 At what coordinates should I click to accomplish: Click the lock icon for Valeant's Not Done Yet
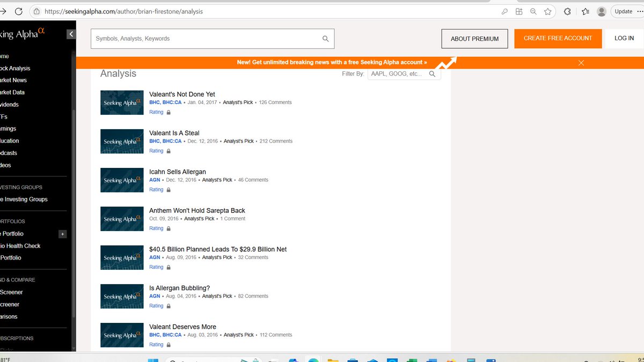coord(169,113)
